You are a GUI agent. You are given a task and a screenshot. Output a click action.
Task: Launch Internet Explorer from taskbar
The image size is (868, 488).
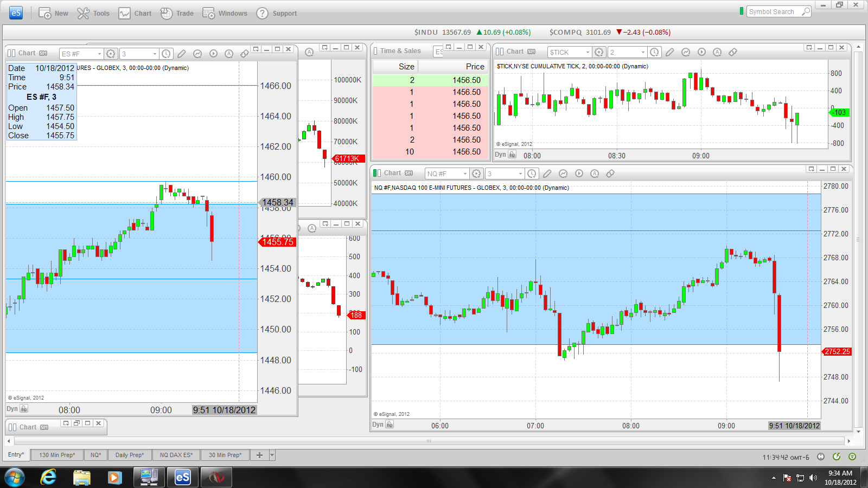48,478
